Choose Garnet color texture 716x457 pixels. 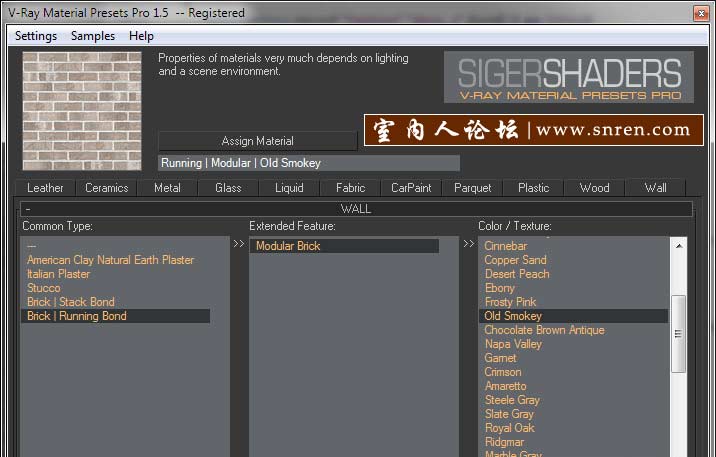(x=500, y=358)
